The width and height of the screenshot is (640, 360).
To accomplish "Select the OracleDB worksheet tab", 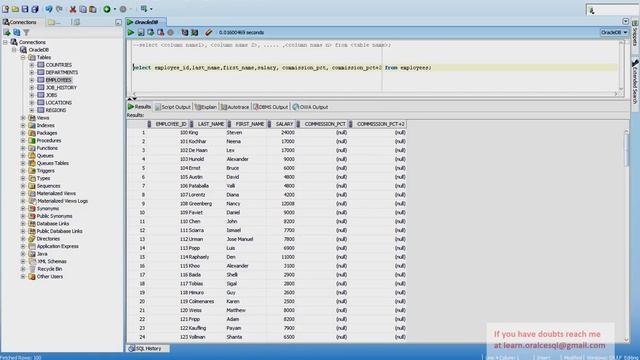I will (146, 22).
